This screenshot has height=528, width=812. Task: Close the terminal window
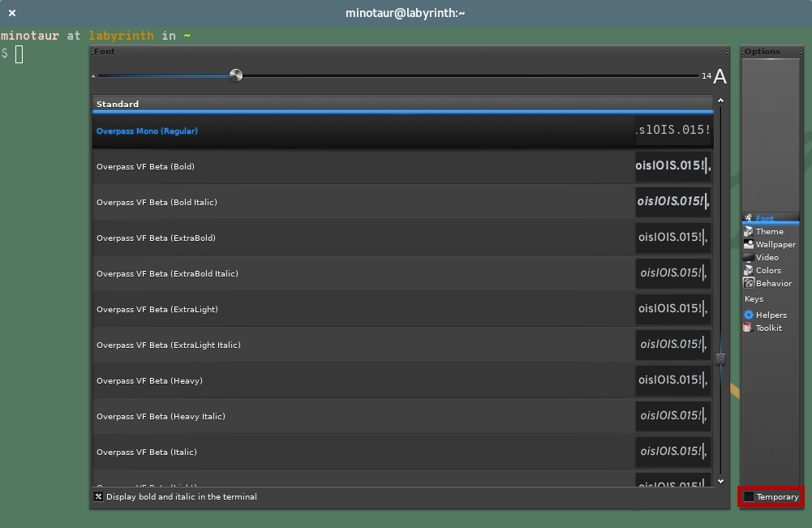tap(12, 13)
